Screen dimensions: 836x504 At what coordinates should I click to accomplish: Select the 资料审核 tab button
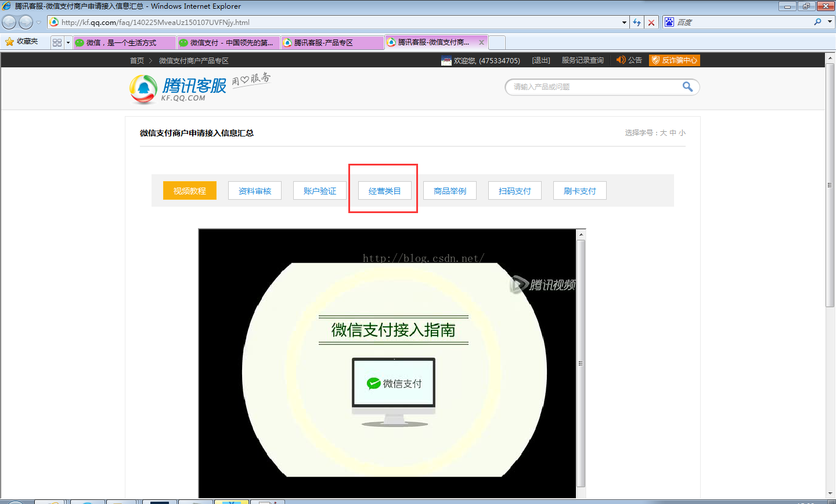click(x=255, y=190)
